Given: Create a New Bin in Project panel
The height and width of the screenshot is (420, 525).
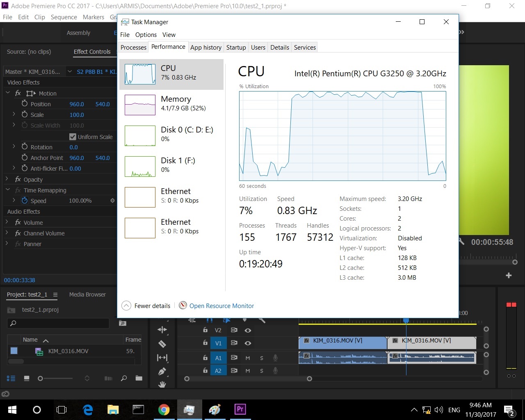Looking at the screenshot, I should [139, 378].
